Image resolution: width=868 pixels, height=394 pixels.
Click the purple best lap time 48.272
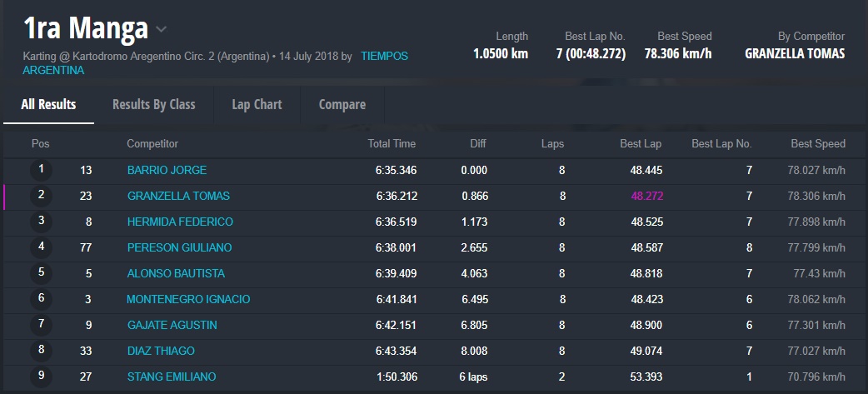coord(646,196)
